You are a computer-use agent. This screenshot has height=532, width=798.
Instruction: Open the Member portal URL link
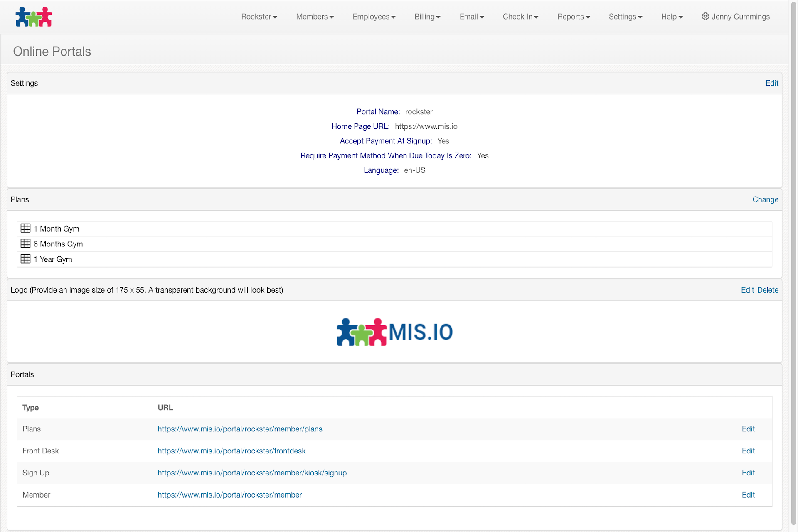pos(229,495)
